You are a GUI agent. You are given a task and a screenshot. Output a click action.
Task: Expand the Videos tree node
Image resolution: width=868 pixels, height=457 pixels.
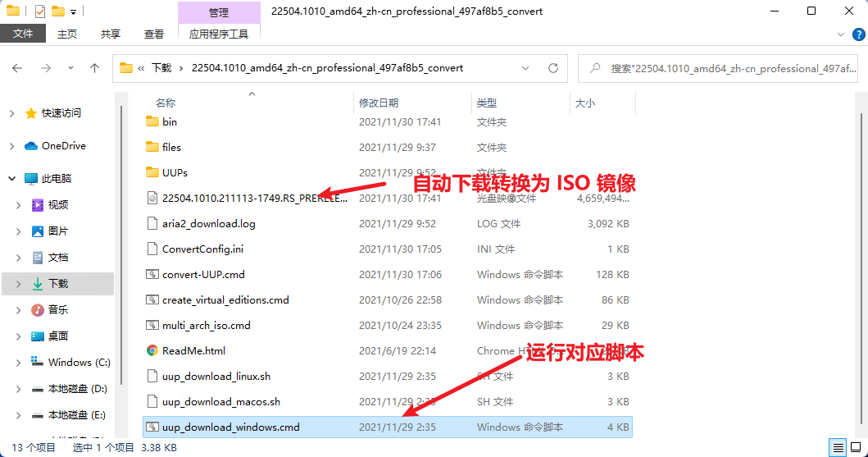[18, 205]
